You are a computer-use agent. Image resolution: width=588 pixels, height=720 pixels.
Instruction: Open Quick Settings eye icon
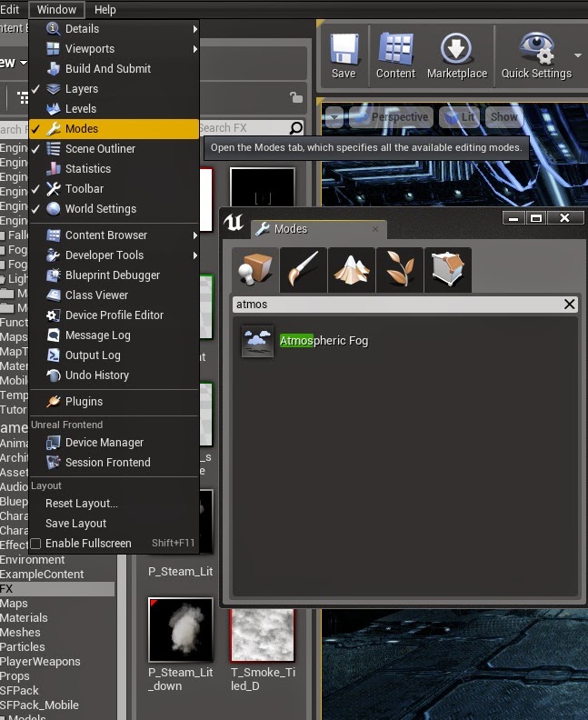(536, 49)
